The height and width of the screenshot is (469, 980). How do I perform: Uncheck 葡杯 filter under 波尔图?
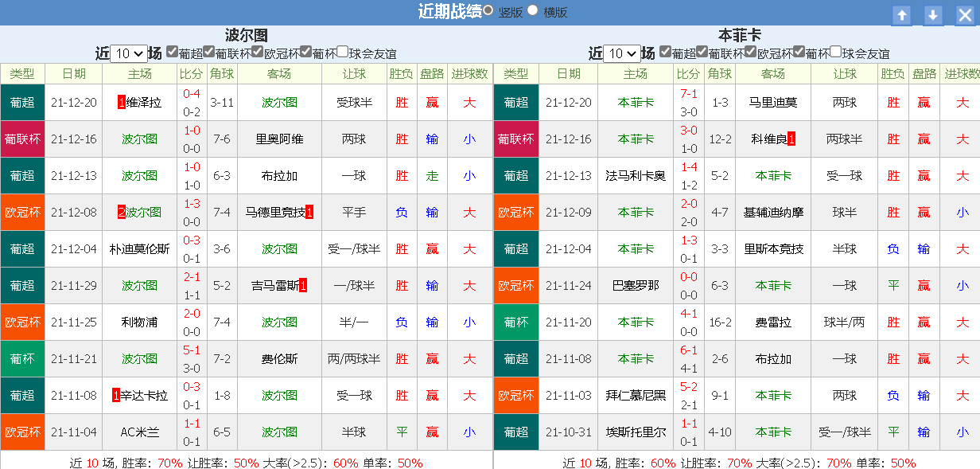(x=305, y=52)
